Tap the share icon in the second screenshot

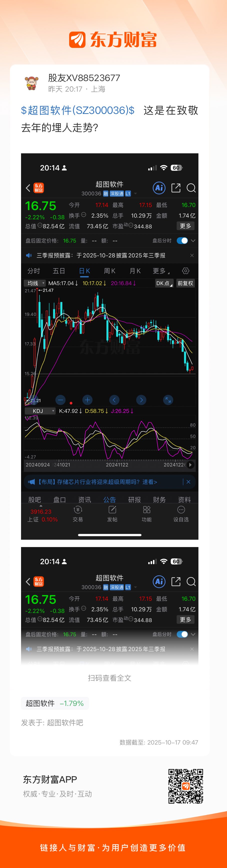pyautogui.click(x=176, y=581)
